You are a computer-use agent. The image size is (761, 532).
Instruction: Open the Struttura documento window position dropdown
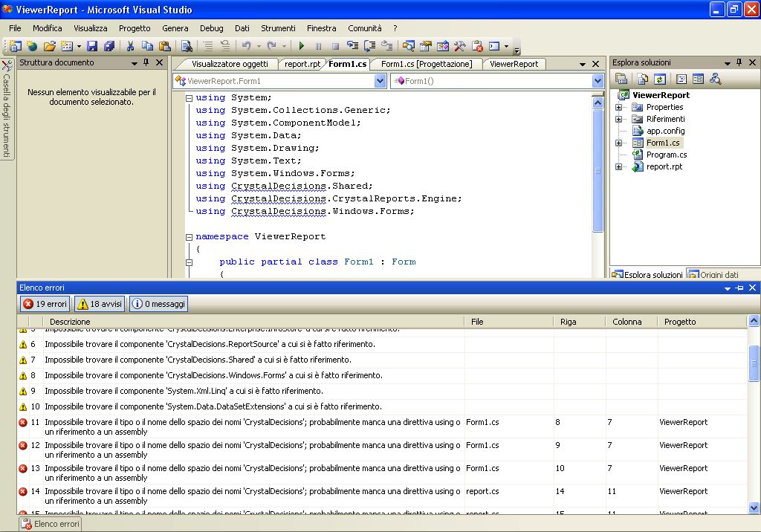click(135, 63)
